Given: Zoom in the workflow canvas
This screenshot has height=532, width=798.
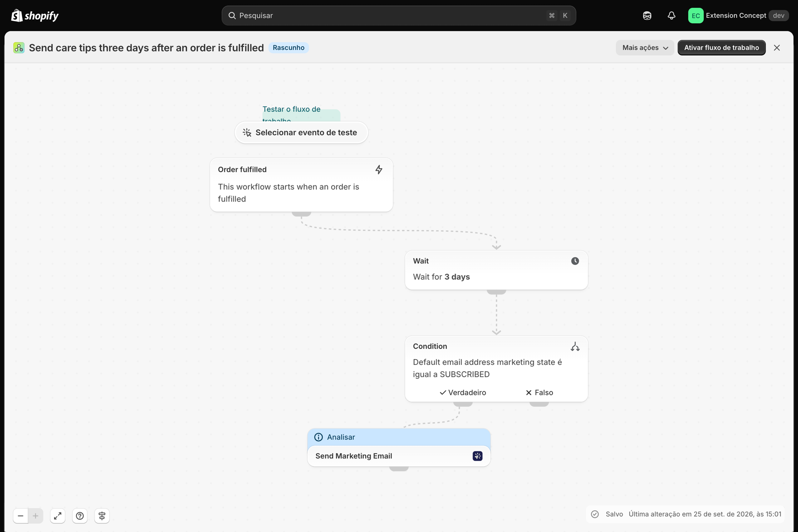Looking at the screenshot, I should (36, 516).
